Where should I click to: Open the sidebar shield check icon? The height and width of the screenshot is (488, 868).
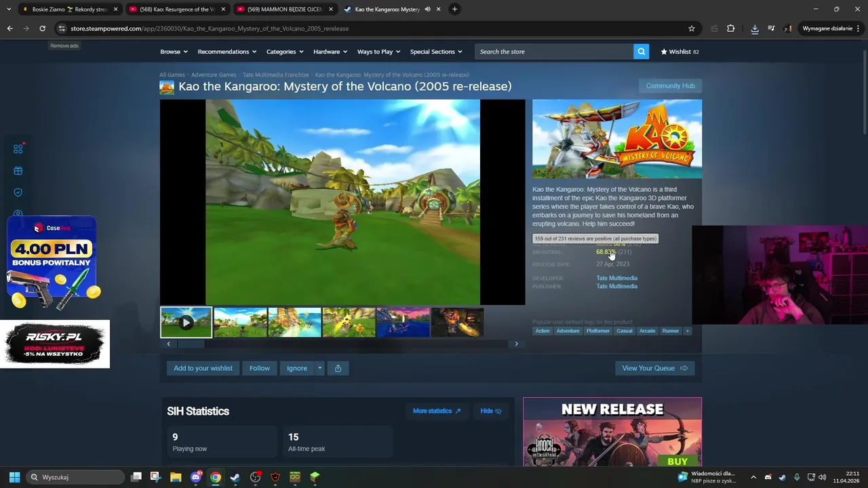point(18,192)
